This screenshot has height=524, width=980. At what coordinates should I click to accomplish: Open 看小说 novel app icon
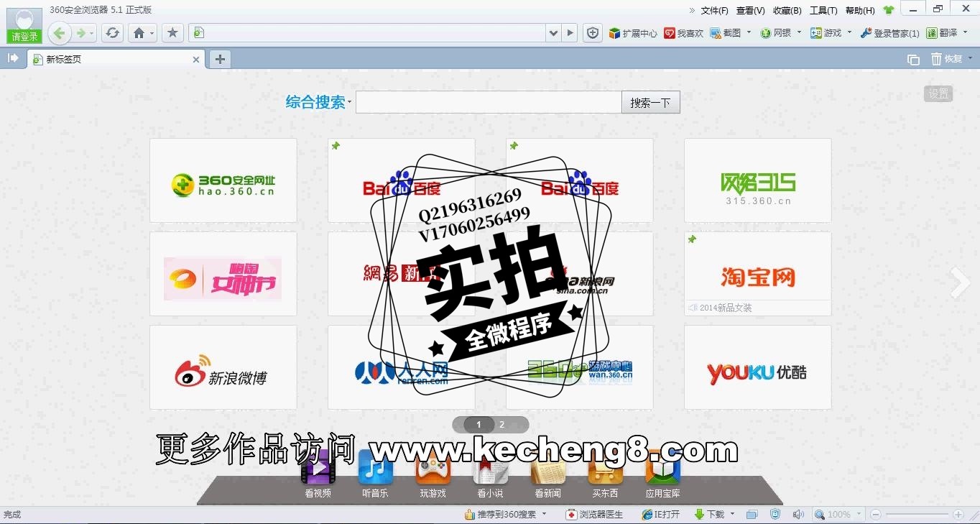[491, 474]
